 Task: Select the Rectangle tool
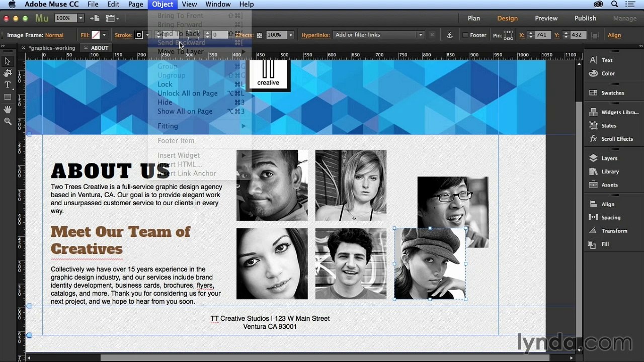coord(8,97)
